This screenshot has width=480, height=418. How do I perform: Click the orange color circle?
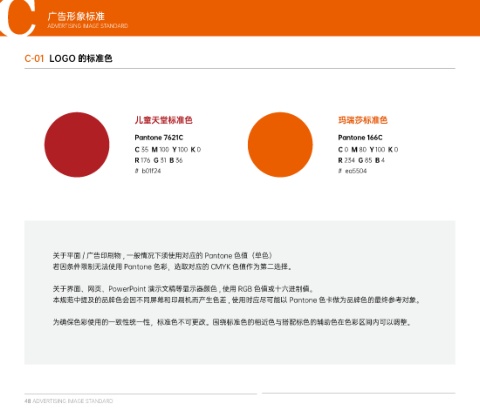[x=280, y=144]
